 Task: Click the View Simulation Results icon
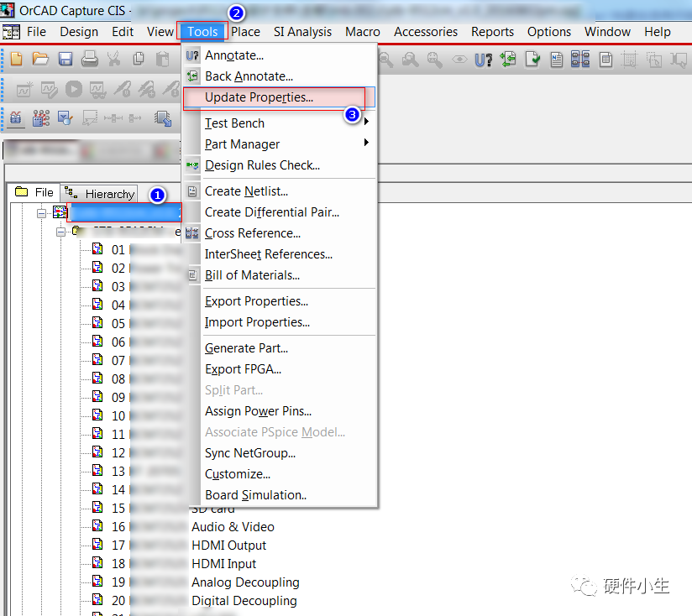point(98,91)
